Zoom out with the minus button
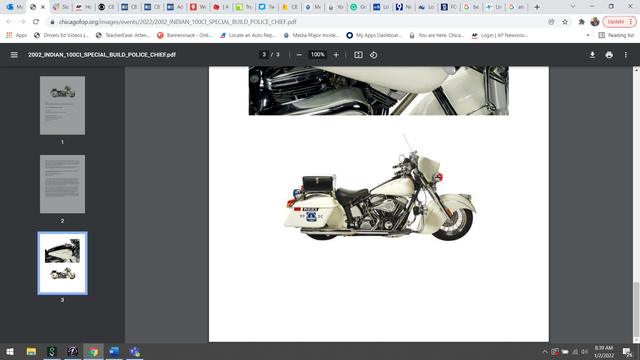The height and width of the screenshot is (360, 640). 299,55
